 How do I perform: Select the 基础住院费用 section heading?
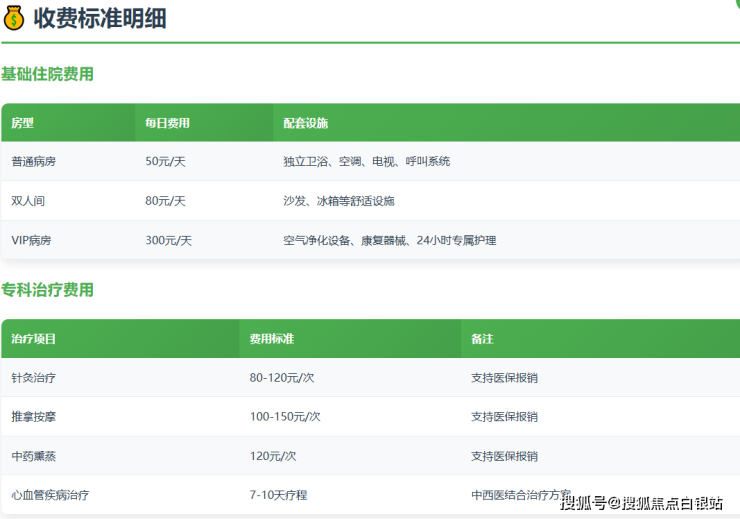pyautogui.click(x=47, y=74)
